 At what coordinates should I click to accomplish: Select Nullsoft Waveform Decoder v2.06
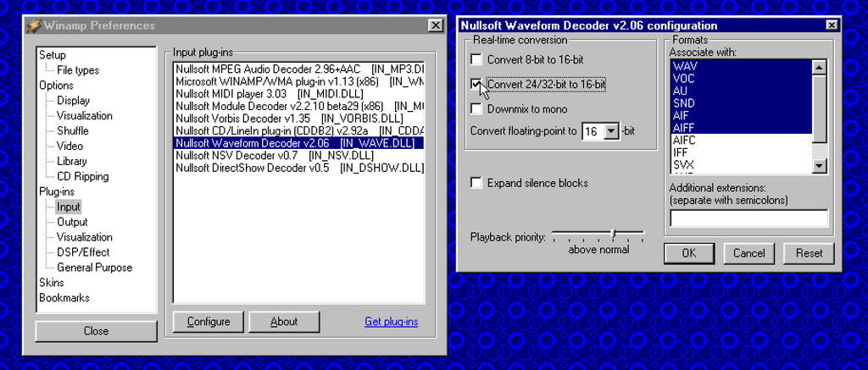click(x=299, y=143)
